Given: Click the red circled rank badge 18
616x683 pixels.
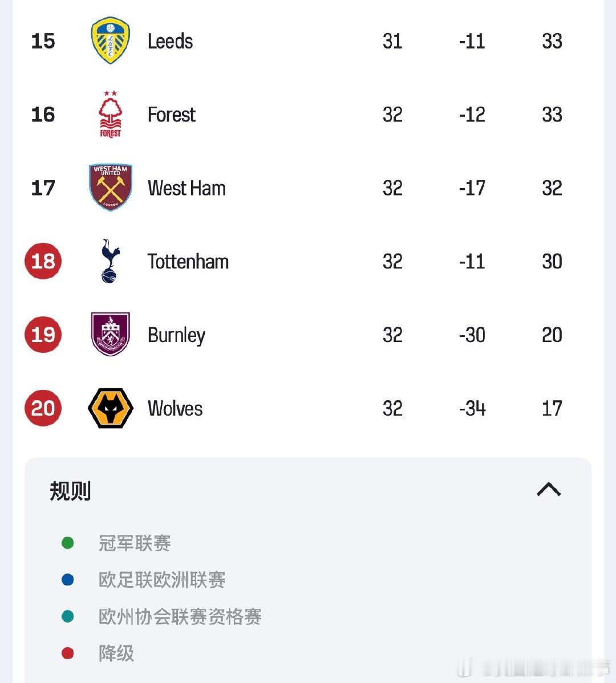Looking at the screenshot, I should (x=43, y=261).
